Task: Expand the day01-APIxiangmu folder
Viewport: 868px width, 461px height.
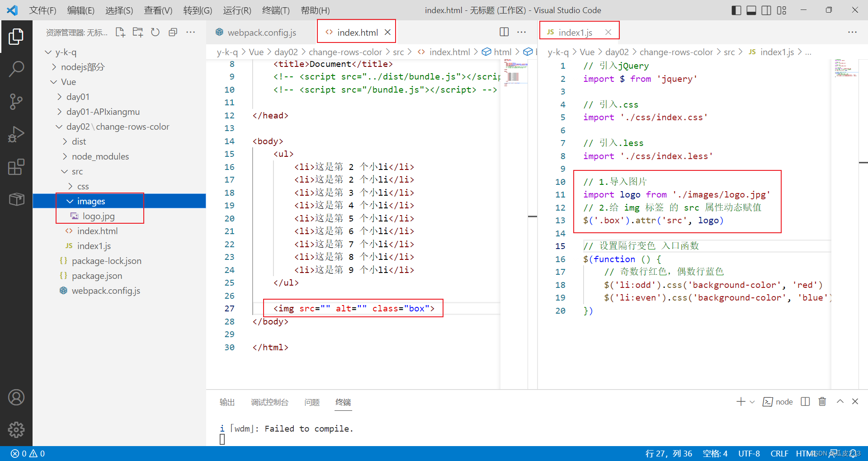Action: point(60,112)
